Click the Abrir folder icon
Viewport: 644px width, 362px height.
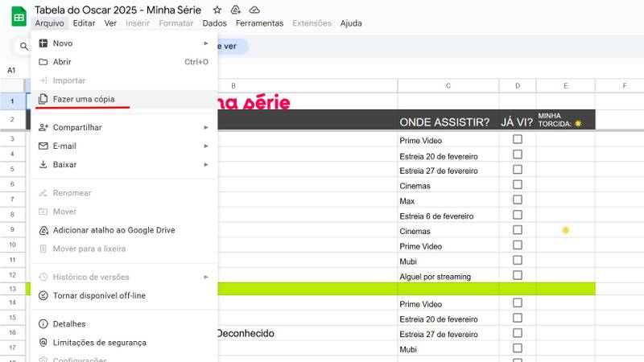click(43, 62)
